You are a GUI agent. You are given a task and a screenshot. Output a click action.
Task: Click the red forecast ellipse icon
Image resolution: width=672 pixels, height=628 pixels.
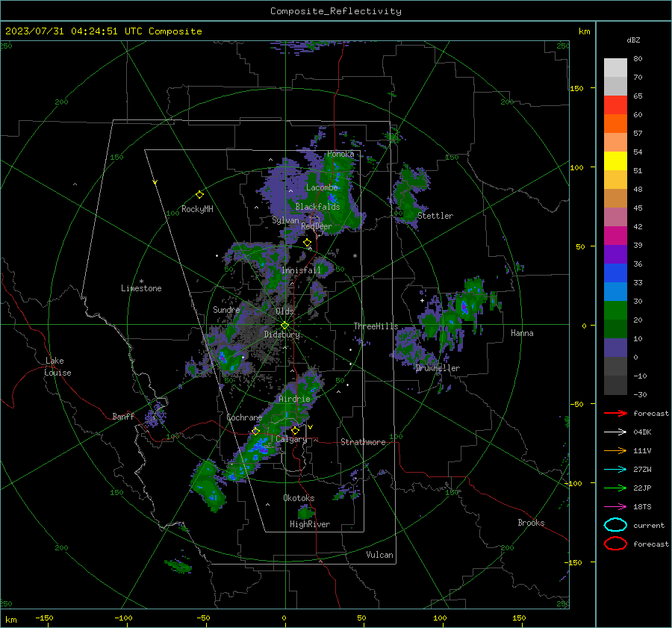(615, 544)
